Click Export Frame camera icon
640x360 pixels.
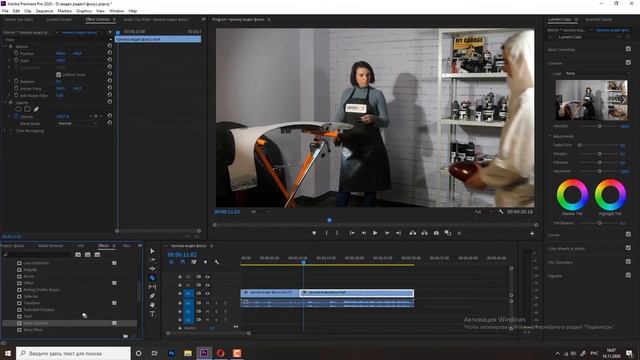click(x=436, y=233)
